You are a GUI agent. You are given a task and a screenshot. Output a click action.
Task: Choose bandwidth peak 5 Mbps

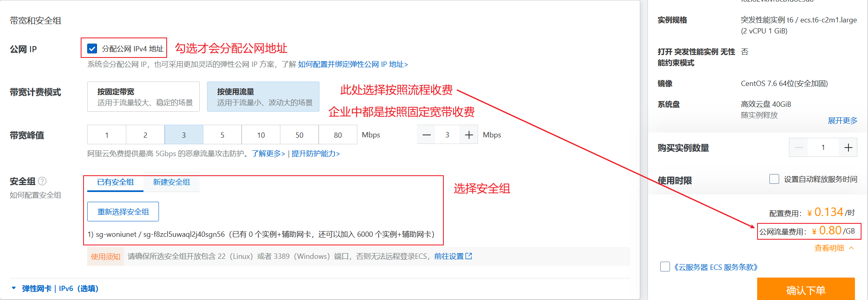pos(223,135)
